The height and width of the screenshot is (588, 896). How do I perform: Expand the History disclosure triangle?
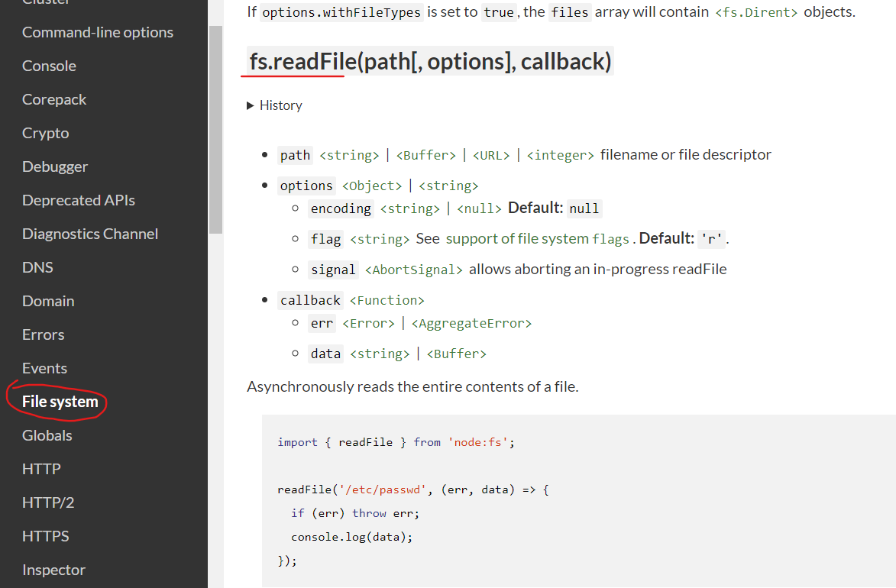coord(250,105)
